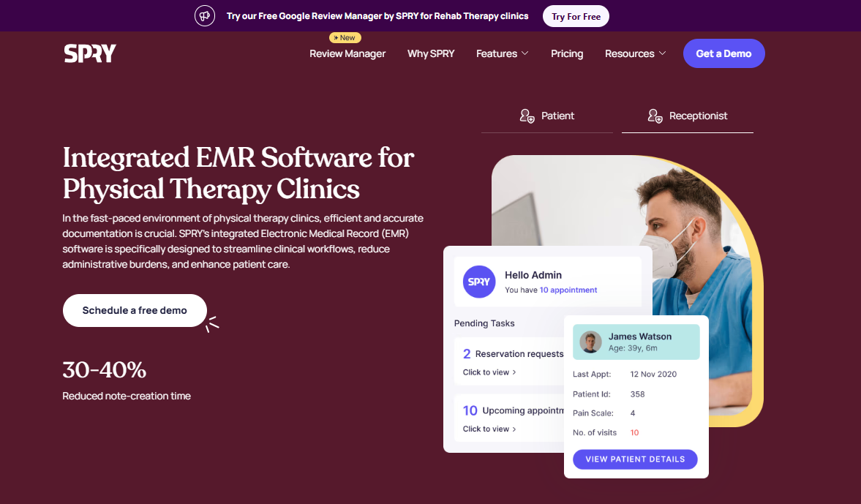861x504 pixels.
Task: Expand the Resources dropdown chevron
Action: coord(662,53)
